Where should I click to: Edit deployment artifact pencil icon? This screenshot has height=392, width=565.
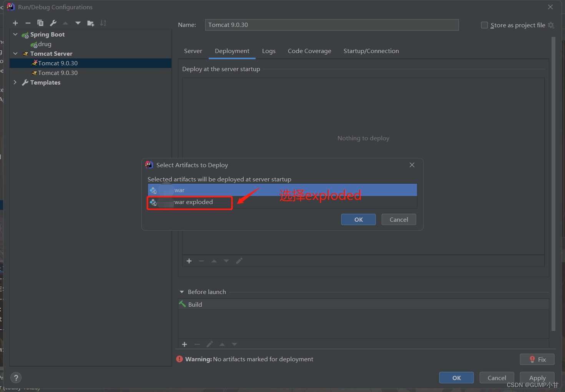pyautogui.click(x=239, y=261)
